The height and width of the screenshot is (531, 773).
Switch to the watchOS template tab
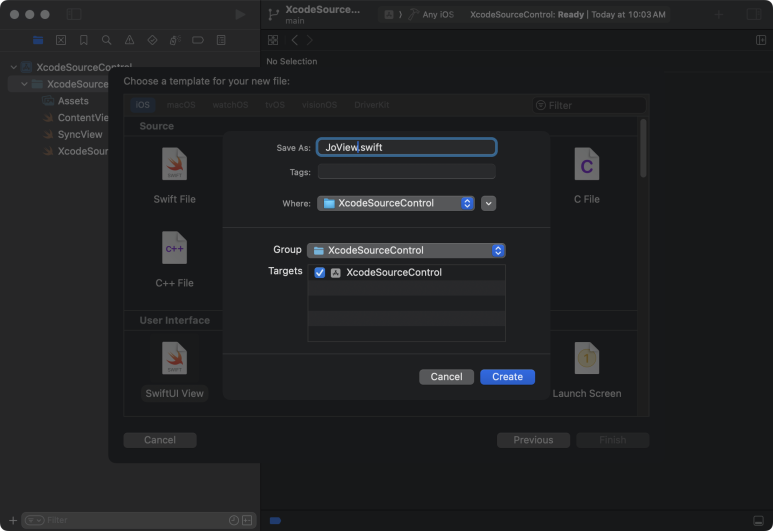click(x=230, y=105)
